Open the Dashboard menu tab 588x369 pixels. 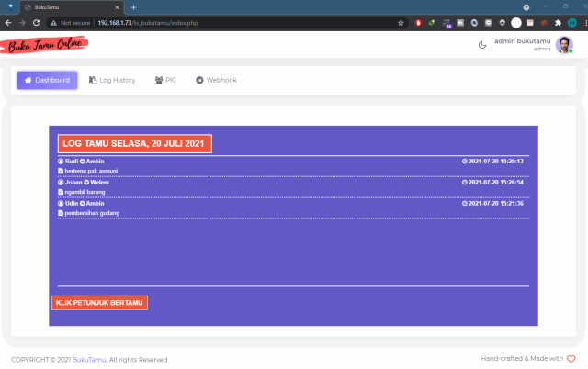pos(47,80)
